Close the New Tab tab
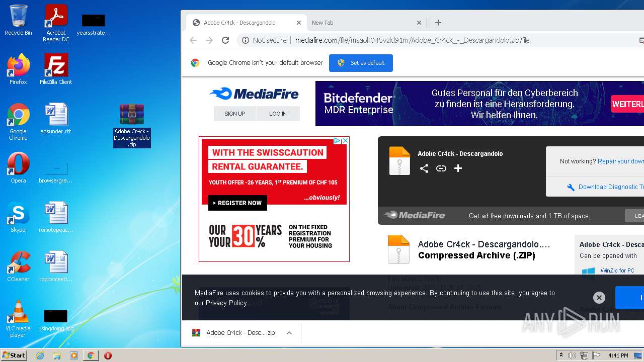This screenshot has width=644, height=362. tap(419, 23)
